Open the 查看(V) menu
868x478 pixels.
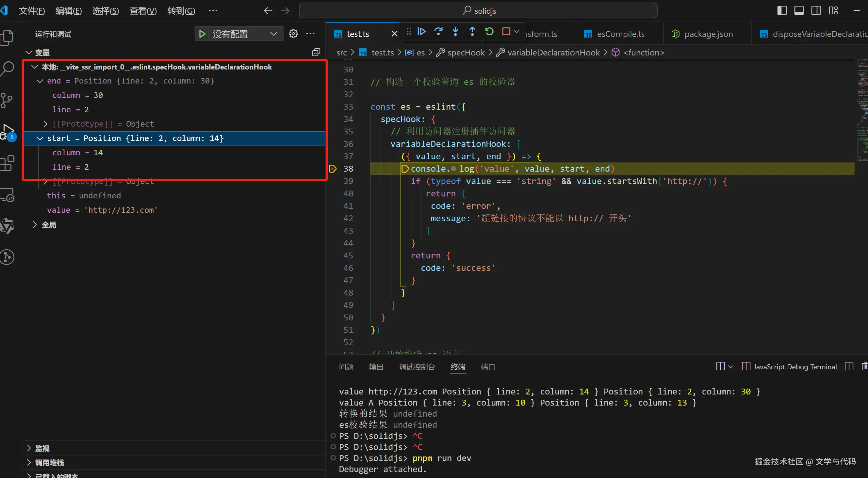143,11
